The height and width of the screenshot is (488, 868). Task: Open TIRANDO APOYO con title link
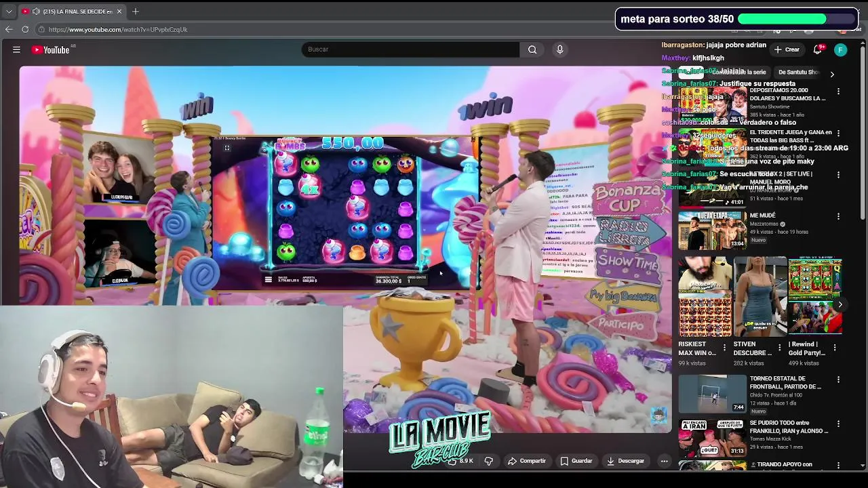click(781, 464)
